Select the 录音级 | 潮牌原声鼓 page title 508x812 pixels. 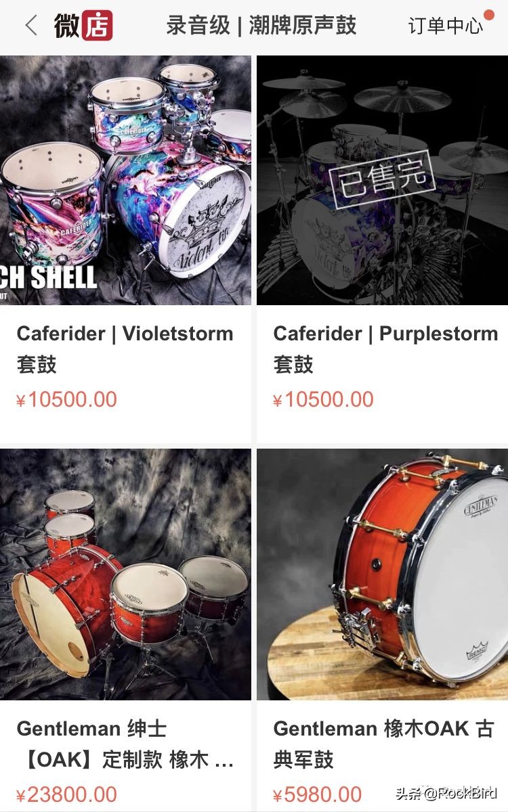point(261,26)
